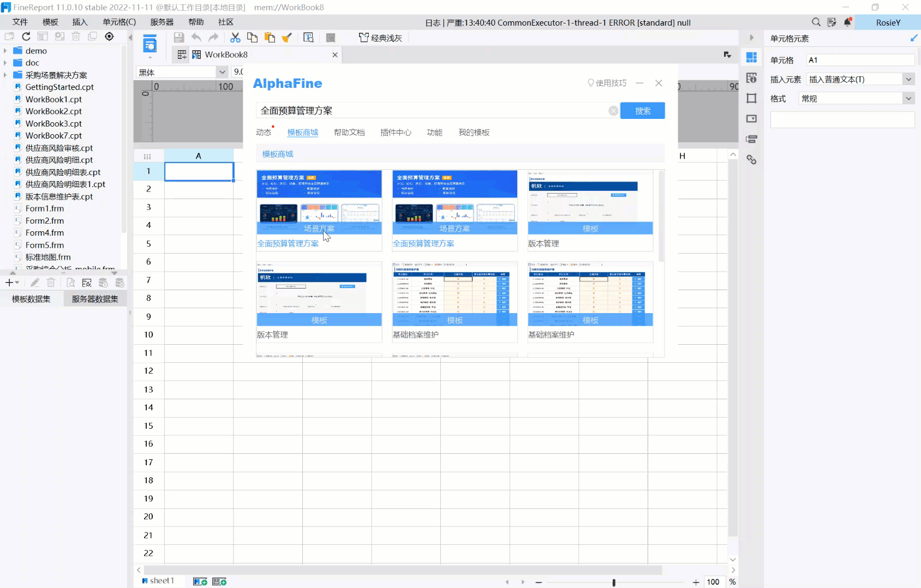Click the dataset connection editor icon
This screenshot has width=921, height=588.
pyautogui.click(x=86, y=283)
